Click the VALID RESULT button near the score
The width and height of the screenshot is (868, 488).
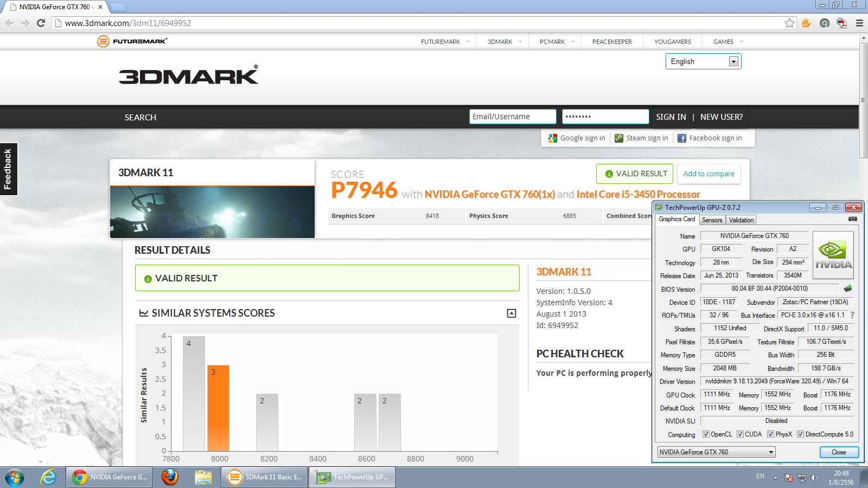pos(635,174)
